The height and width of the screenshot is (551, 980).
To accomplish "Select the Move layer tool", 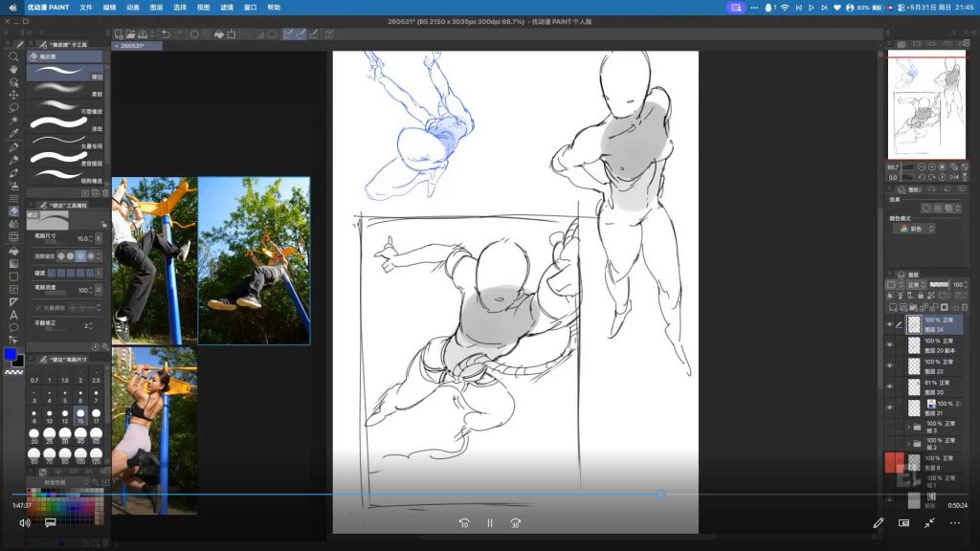I will [x=13, y=95].
